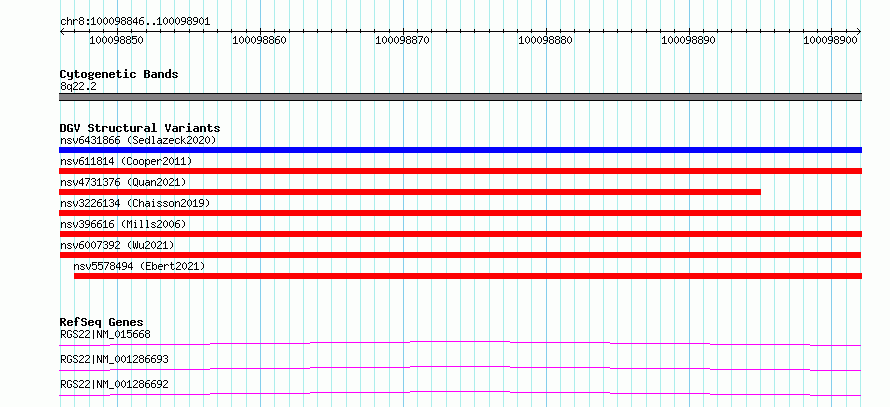This screenshot has width=890, height=407.
Task: Click the RGS22 NM_001286692 magenta transcript line
Action: pyautogui.click(x=460, y=393)
